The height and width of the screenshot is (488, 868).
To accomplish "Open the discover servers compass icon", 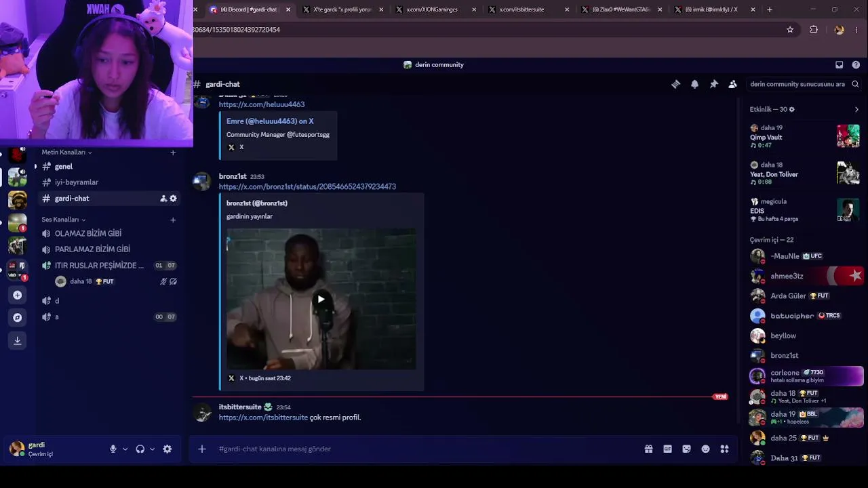I will coord(18,317).
